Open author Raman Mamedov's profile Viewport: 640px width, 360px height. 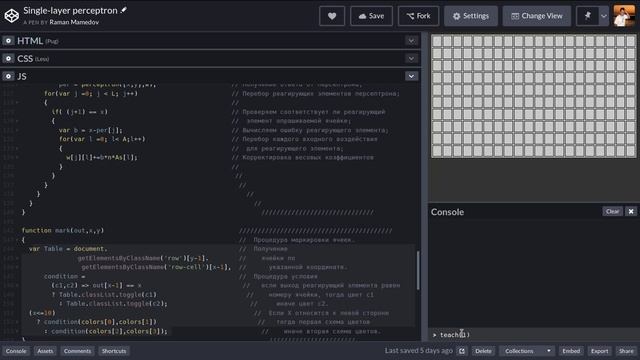pyautogui.click(x=74, y=22)
